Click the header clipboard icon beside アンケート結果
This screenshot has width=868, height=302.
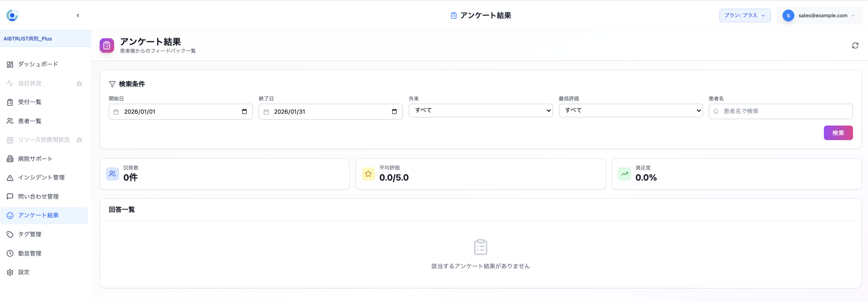click(454, 15)
